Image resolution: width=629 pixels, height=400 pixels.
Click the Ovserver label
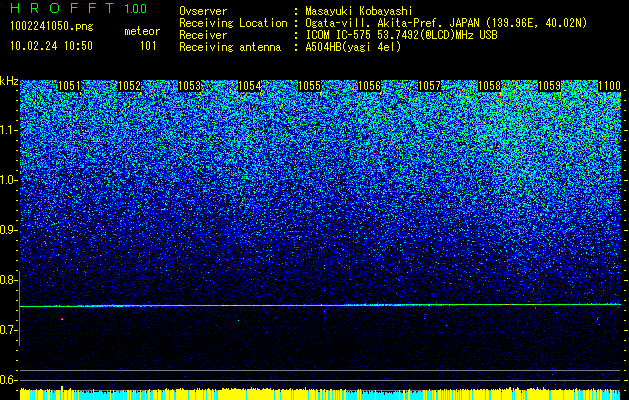(x=203, y=11)
